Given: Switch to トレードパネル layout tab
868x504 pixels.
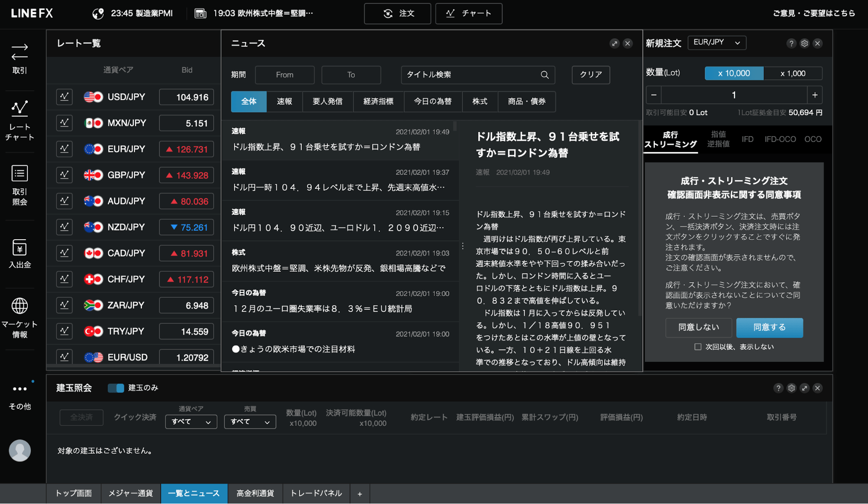Looking at the screenshot, I should coord(316,494).
